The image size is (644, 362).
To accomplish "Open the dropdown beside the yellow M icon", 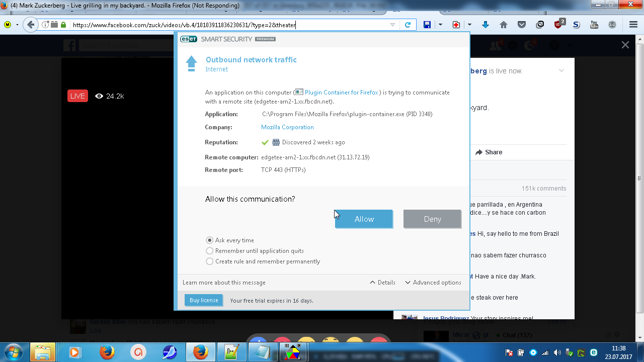I will [17, 25].
